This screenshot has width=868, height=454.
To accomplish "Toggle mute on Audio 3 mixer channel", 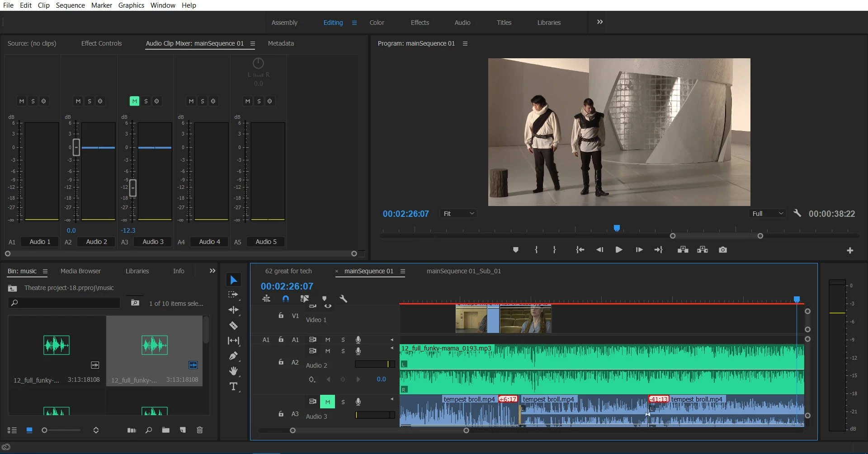I will point(134,101).
